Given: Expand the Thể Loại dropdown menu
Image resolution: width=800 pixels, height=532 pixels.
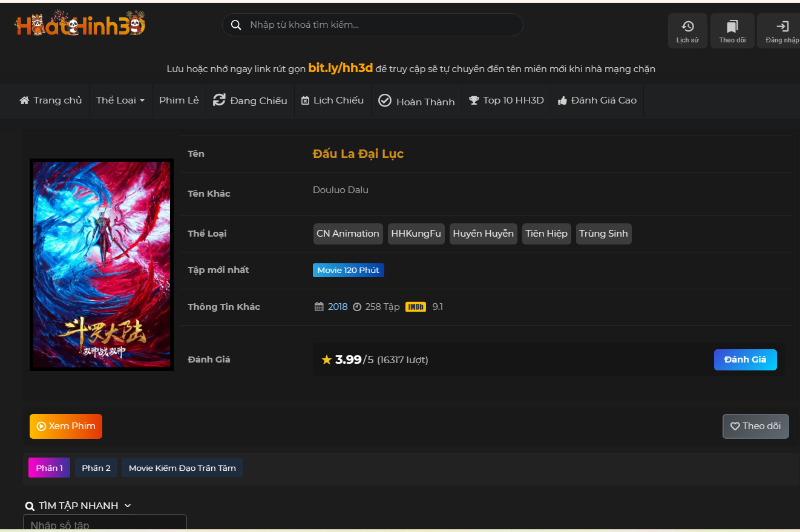Looking at the screenshot, I should pyautogui.click(x=120, y=100).
